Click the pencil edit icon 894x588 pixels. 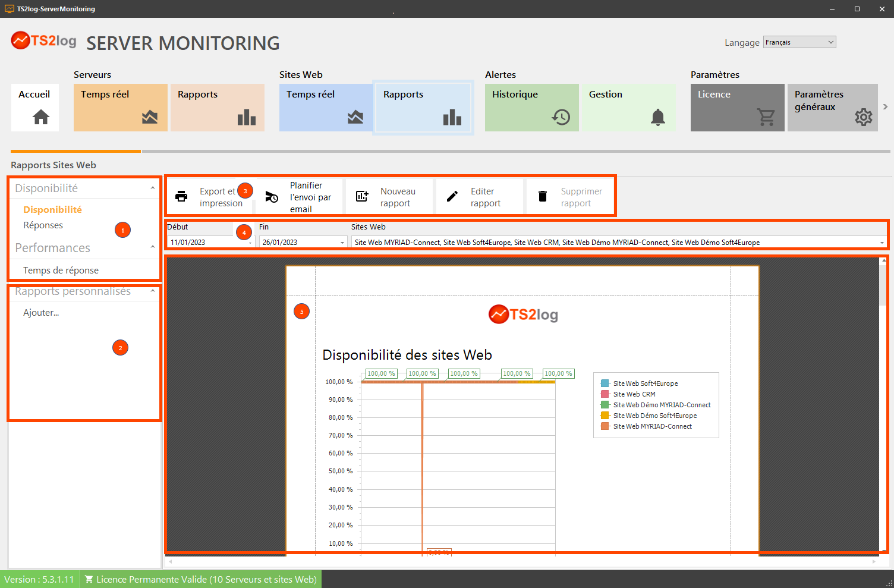[452, 197]
